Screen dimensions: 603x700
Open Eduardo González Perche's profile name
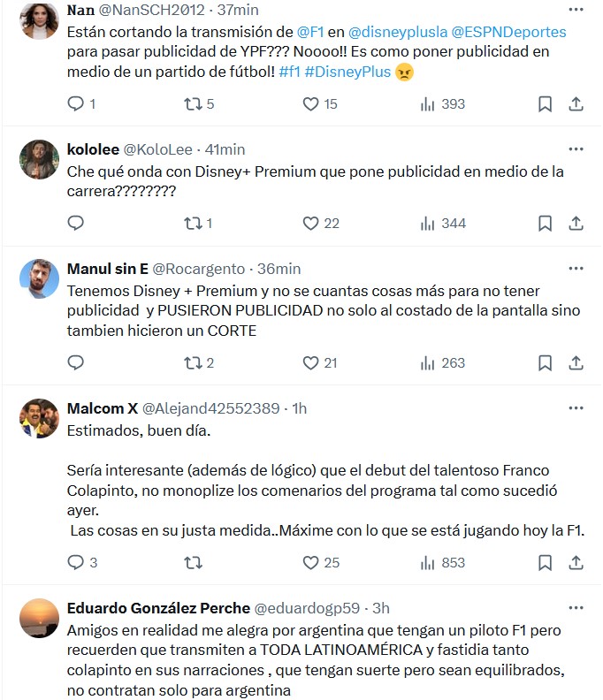pos(157,608)
